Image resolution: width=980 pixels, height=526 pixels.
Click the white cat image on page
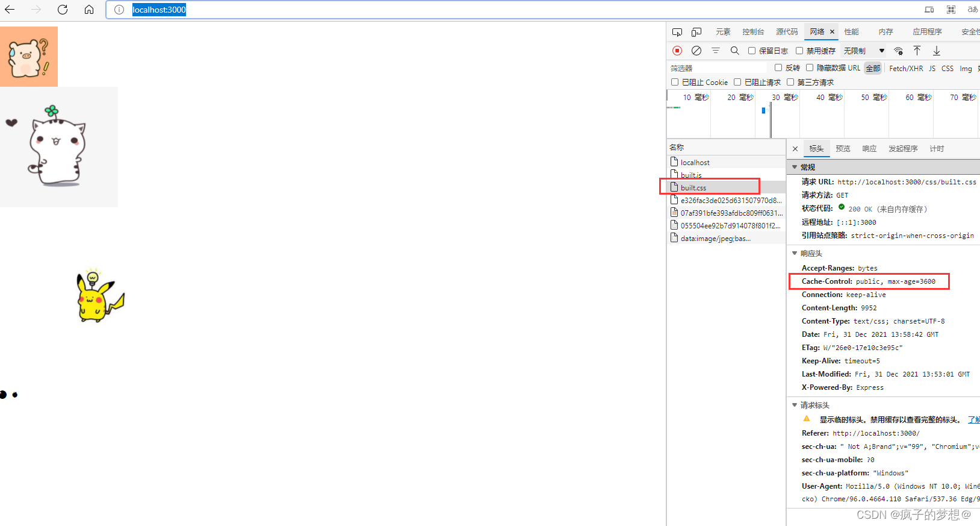(x=59, y=147)
